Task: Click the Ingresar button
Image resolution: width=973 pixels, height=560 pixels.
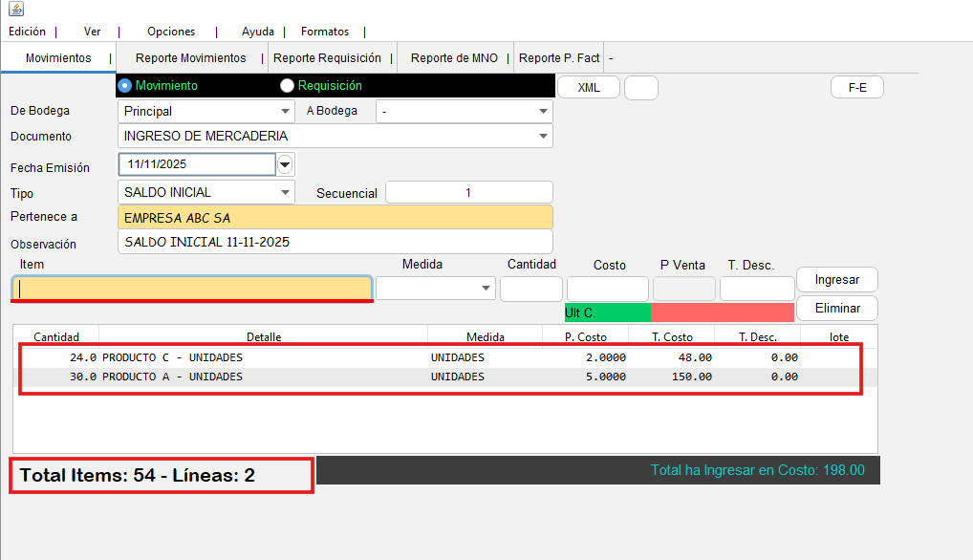Action: (x=836, y=280)
